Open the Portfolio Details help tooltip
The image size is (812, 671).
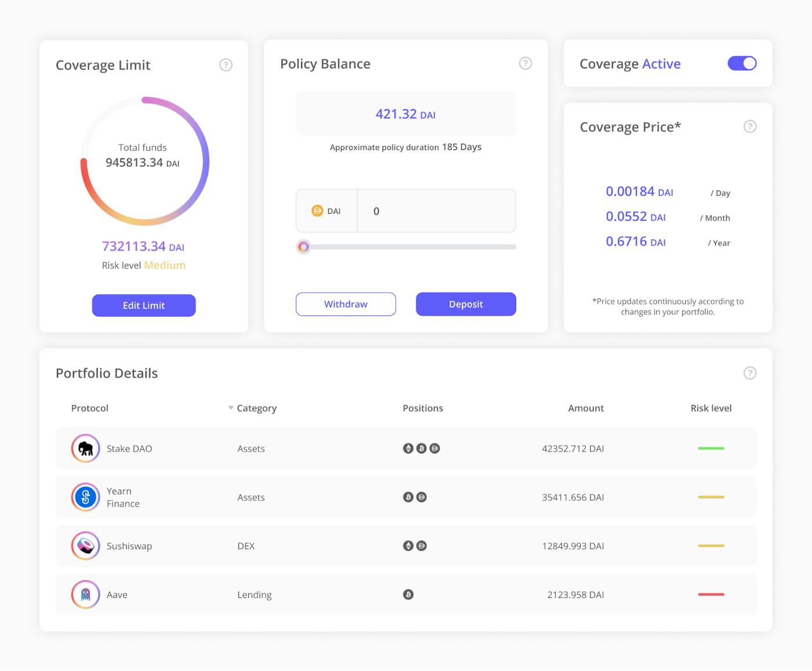[749, 373]
